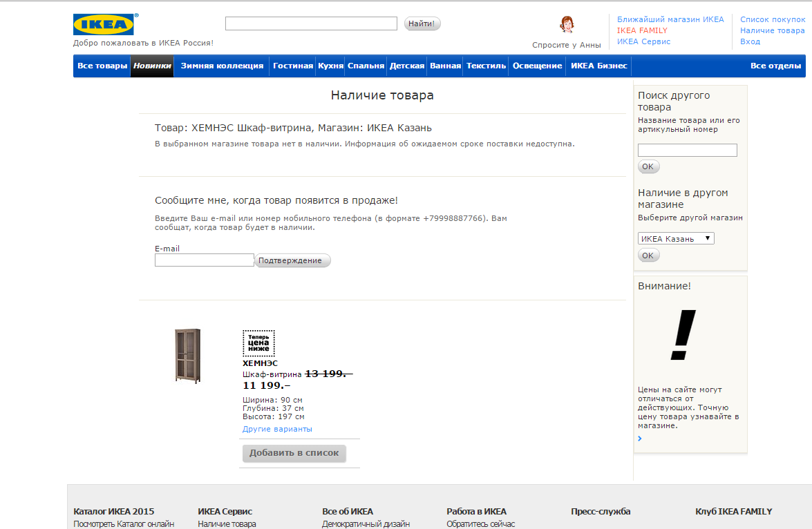The height and width of the screenshot is (529, 812).
Task: Open Освещение menu item
Action: [537, 66]
